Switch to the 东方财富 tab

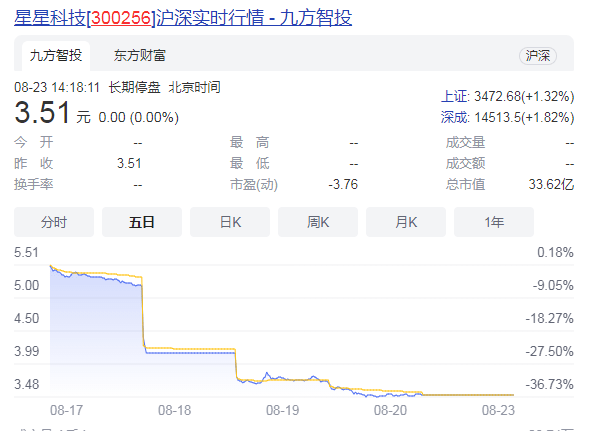click(x=140, y=56)
